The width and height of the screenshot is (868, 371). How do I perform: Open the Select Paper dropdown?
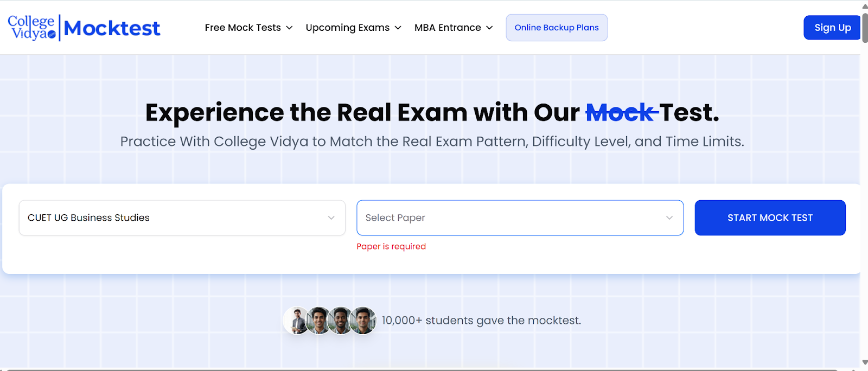510,218
